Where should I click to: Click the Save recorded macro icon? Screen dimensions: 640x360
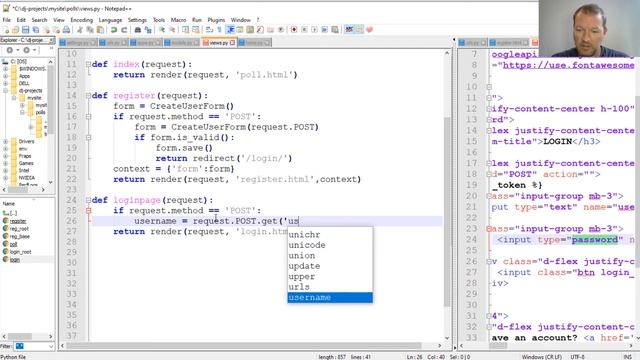pos(335,30)
